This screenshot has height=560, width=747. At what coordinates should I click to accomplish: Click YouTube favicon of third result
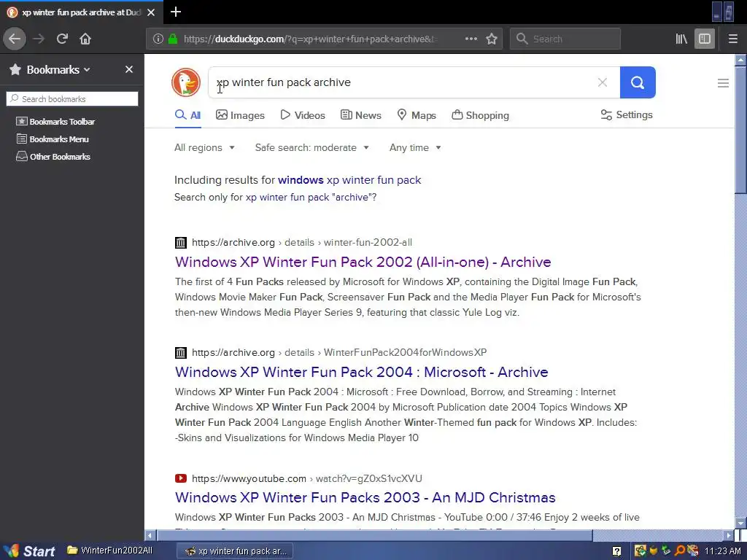click(x=181, y=478)
